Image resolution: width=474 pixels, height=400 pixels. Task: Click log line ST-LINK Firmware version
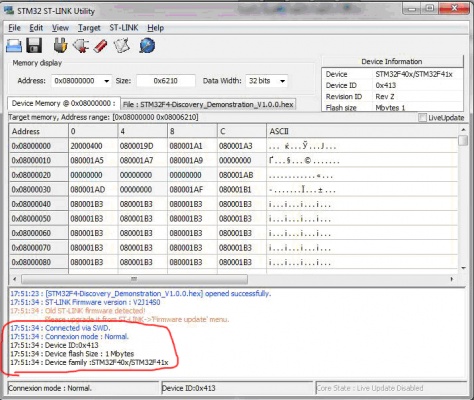coord(85,302)
